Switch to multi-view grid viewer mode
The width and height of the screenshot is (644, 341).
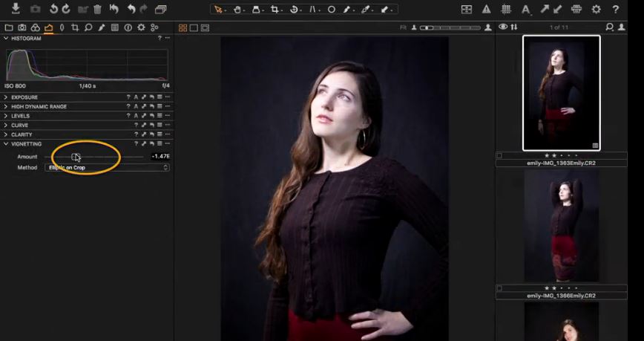tap(183, 27)
